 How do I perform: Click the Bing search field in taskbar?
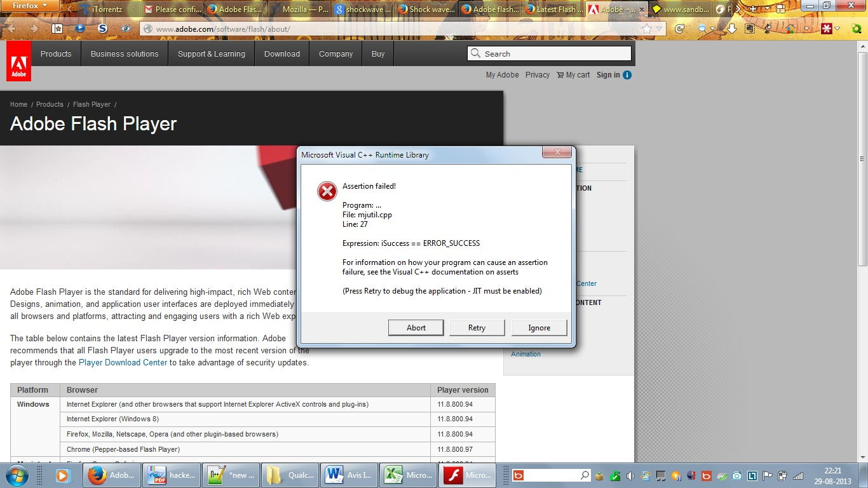[552, 475]
